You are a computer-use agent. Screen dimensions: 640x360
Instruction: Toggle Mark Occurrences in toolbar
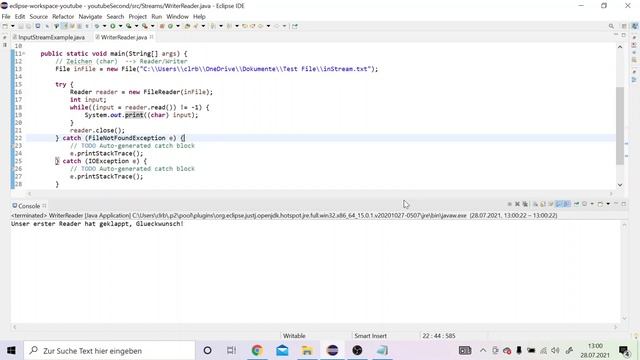coord(64,26)
